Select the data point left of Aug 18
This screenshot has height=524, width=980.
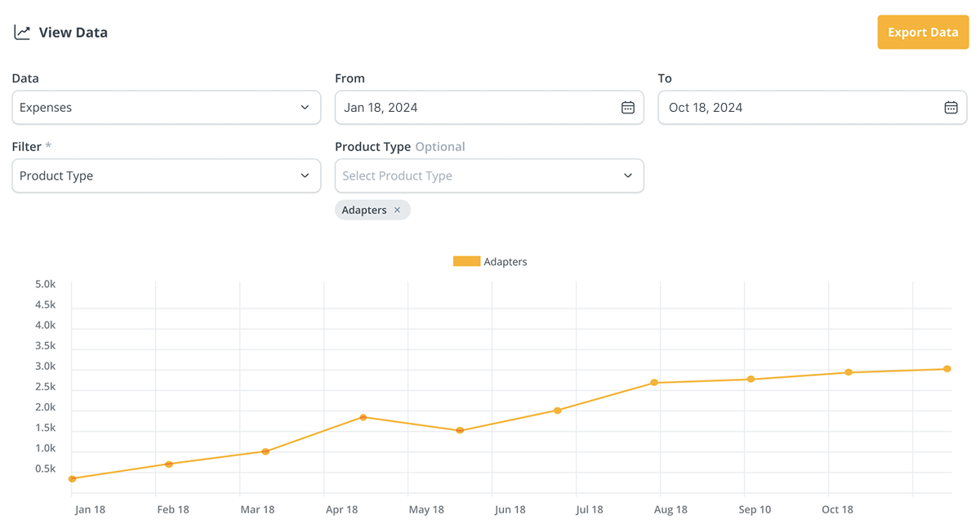[654, 383]
